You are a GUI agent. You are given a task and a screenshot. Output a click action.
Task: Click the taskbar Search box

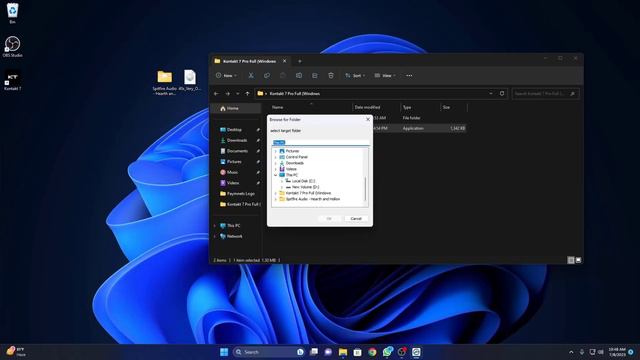[269, 352]
